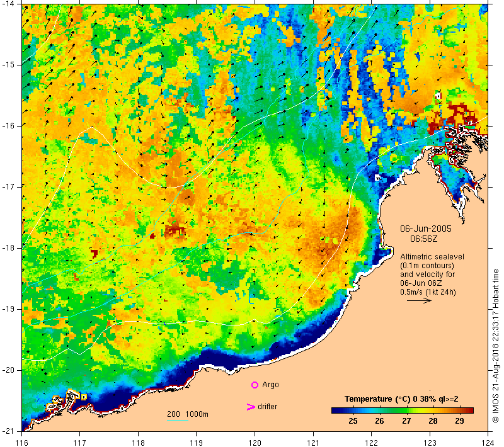Click the color bar label '28'
Image resolution: width=504 pixels, height=447 pixels.
pyautogui.click(x=433, y=421)
